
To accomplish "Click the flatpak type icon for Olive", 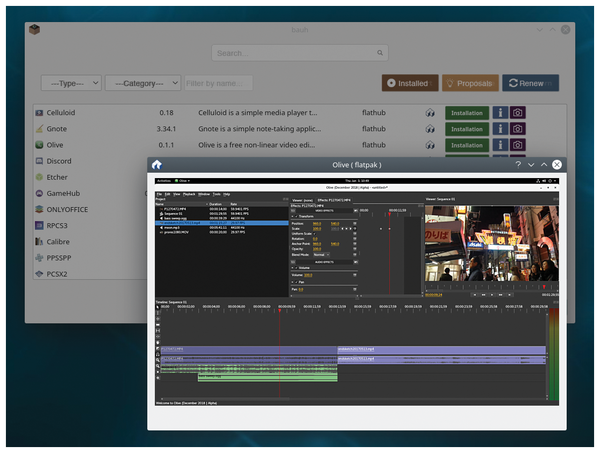I will tap(430, 145).
